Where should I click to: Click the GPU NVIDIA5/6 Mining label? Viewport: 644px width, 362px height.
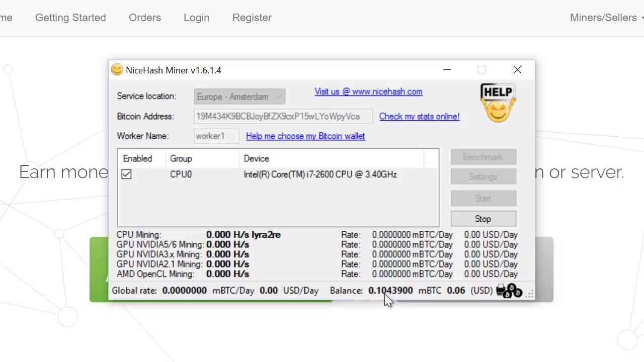[160, 244]
